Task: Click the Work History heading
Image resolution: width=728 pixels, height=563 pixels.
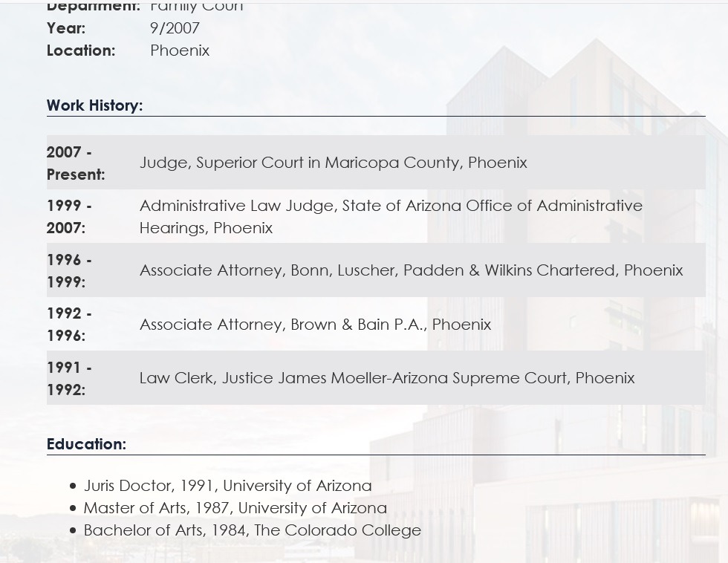Action: click(95, 105)
